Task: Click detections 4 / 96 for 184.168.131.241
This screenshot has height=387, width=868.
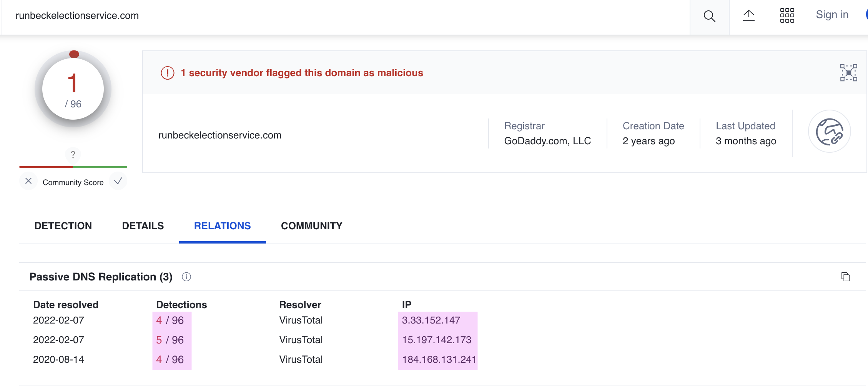Action: pos(170,359)
